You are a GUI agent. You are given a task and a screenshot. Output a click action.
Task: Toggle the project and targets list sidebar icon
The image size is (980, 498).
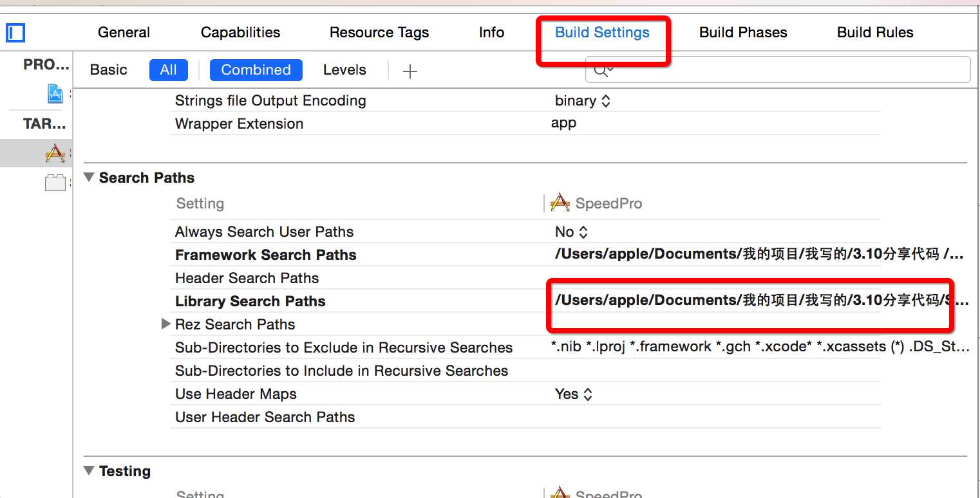click(x=15, y=32)
